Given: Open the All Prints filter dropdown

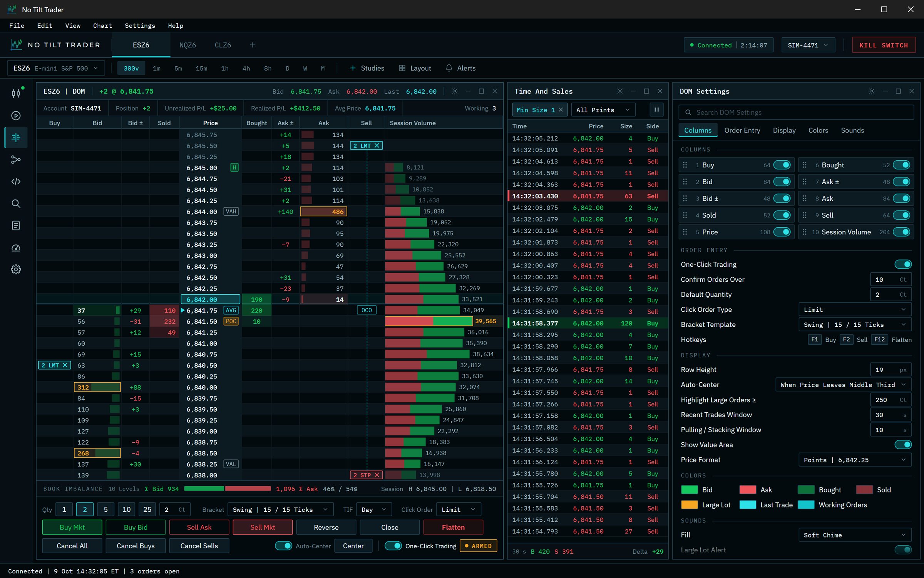Looking at the screenshot, I should pos(603,110).
